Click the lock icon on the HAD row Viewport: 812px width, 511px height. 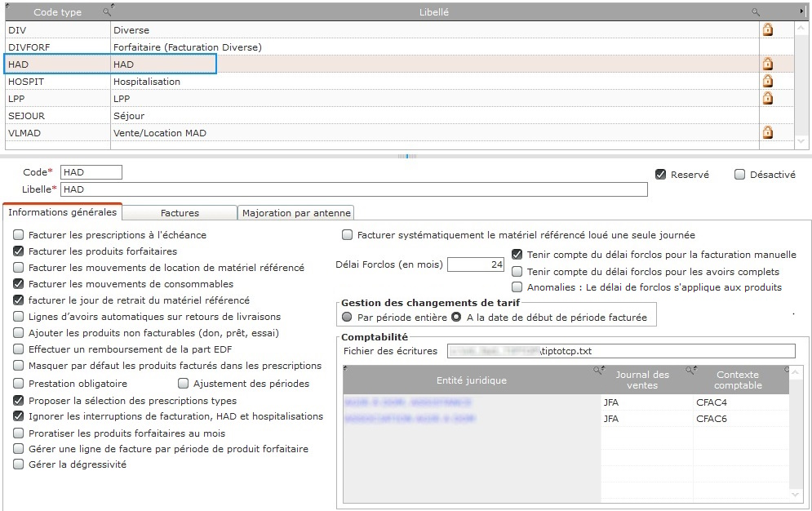[767, 64]
